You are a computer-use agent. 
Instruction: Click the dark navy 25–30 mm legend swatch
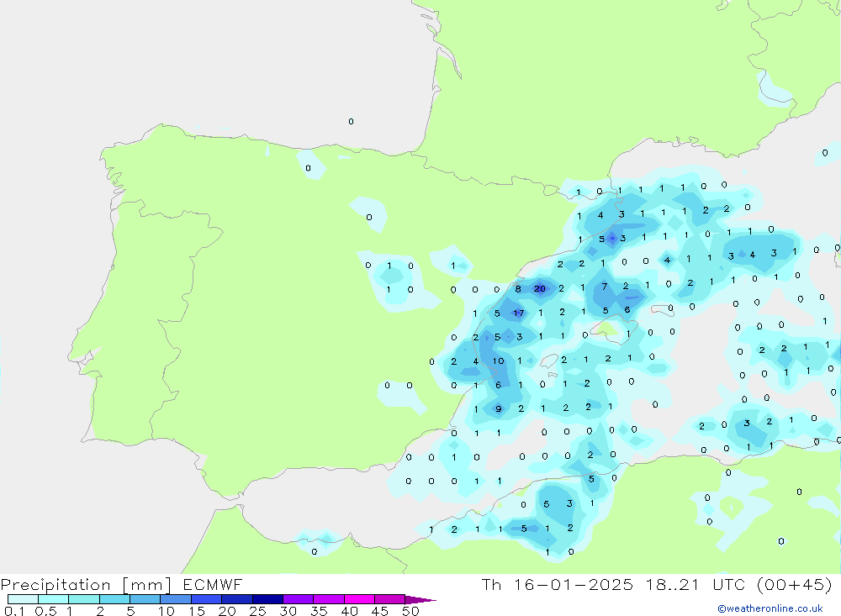pos(267,599)
